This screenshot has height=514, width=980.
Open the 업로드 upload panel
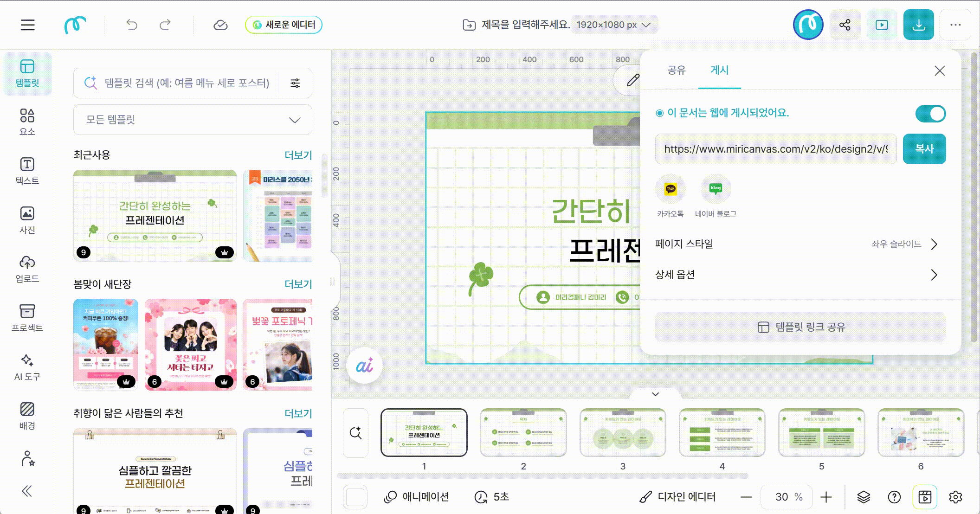pos(27,269)
